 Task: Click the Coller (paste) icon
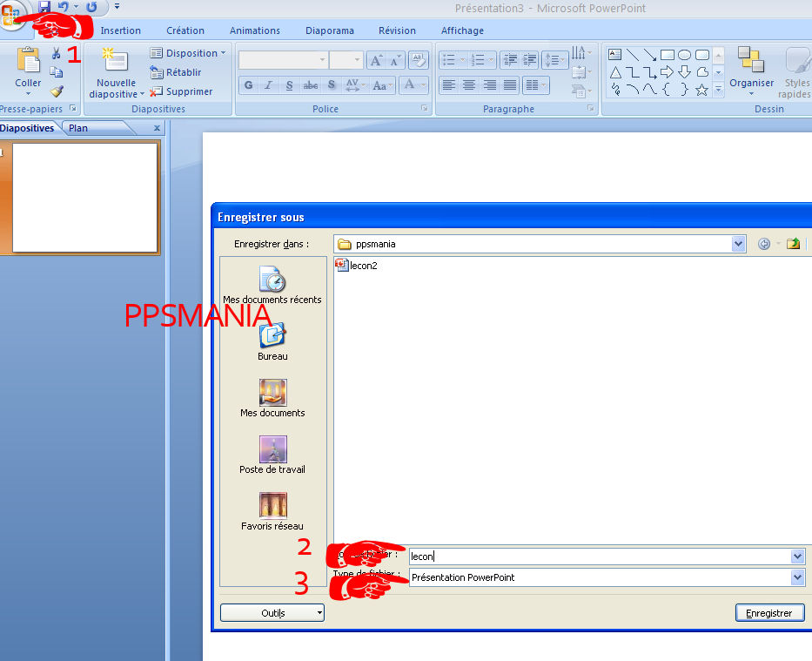point(28,63)
